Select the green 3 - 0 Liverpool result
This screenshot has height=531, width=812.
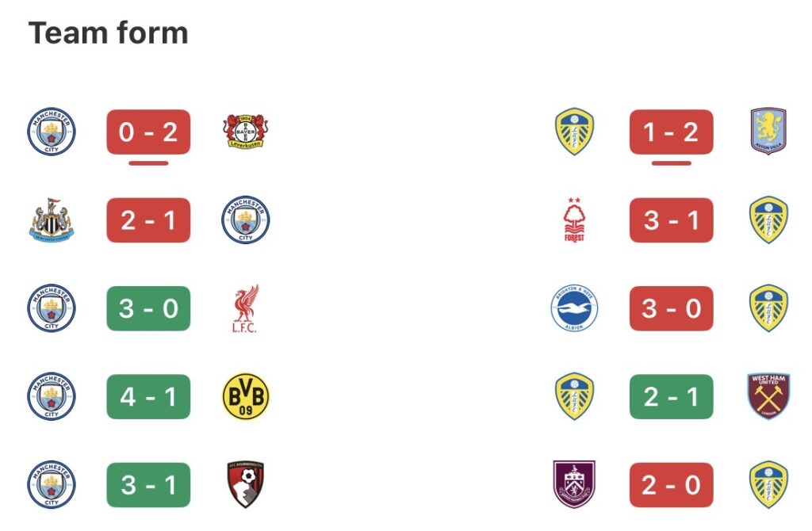click(148, 308)
